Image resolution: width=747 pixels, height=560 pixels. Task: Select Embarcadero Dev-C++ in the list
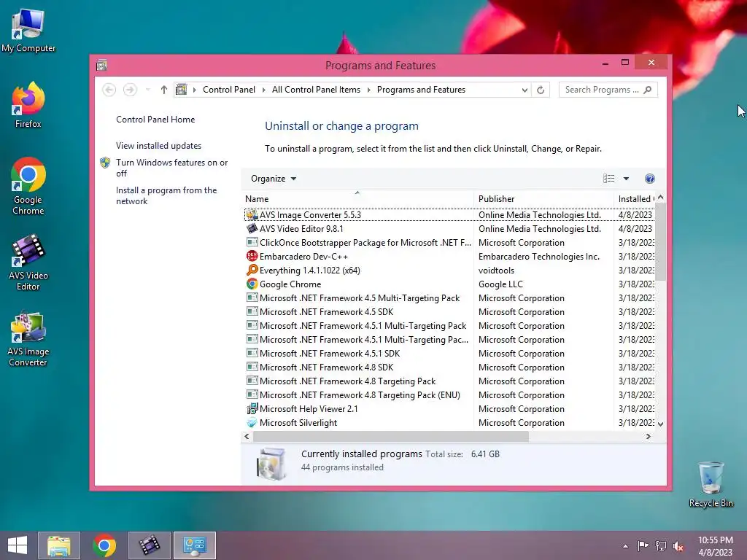449,256
